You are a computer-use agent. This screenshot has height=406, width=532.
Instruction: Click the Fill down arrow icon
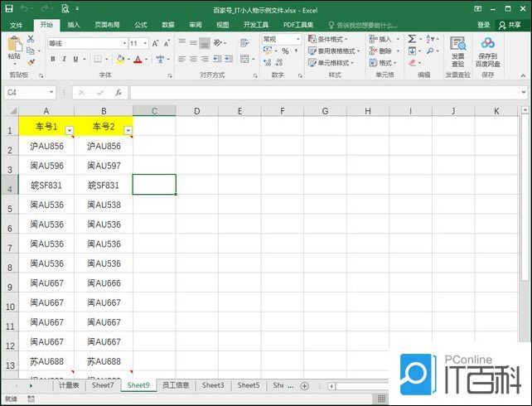(x=412, y=51)
